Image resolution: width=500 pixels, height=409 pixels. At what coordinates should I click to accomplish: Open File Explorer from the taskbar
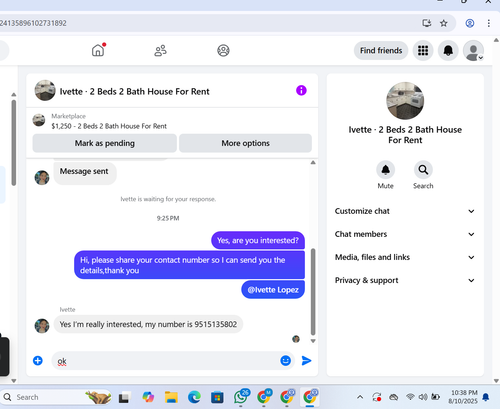pyautogui.click(x=171, y=397)
